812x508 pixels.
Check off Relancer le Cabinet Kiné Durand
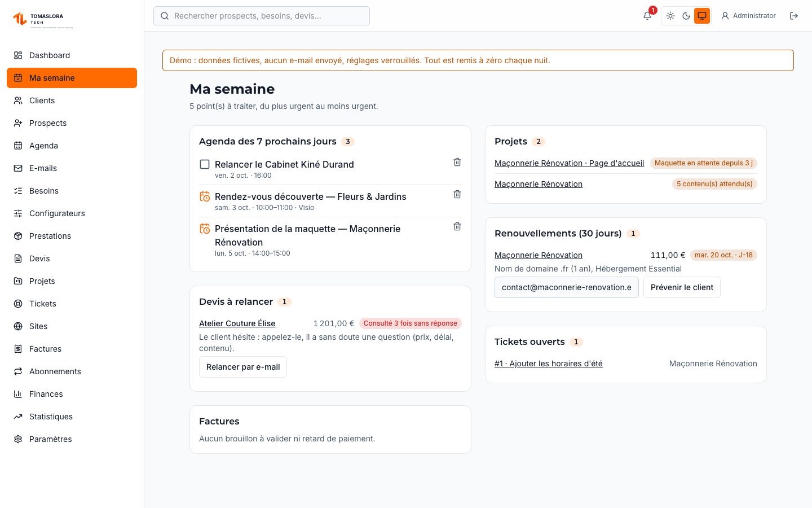pos(205,164)
